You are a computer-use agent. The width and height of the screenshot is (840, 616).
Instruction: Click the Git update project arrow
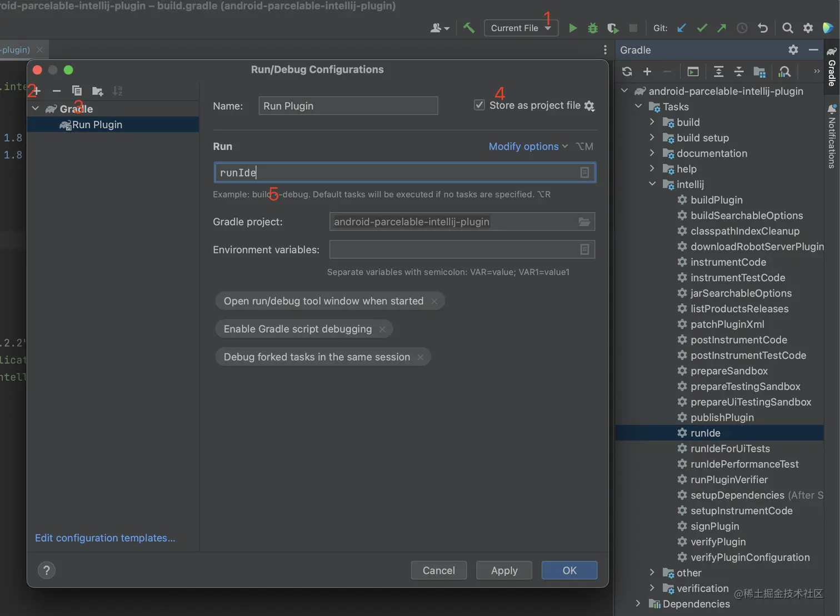tap(682, 28)
